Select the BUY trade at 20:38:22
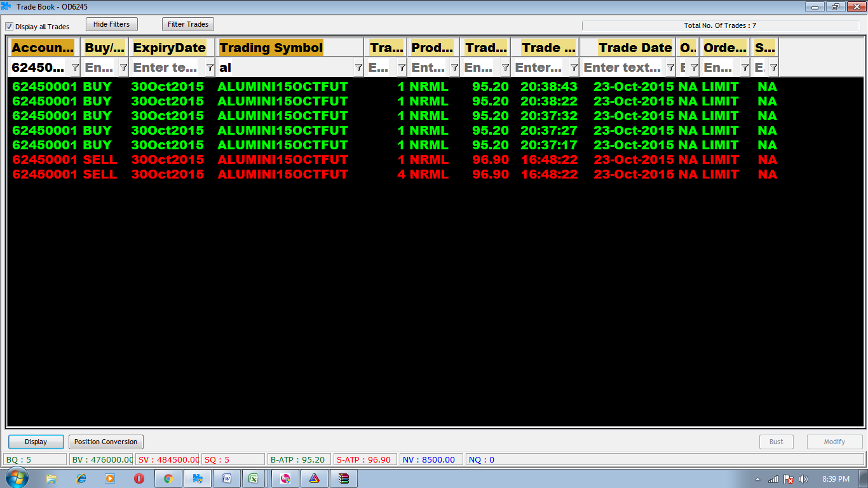 394,101
